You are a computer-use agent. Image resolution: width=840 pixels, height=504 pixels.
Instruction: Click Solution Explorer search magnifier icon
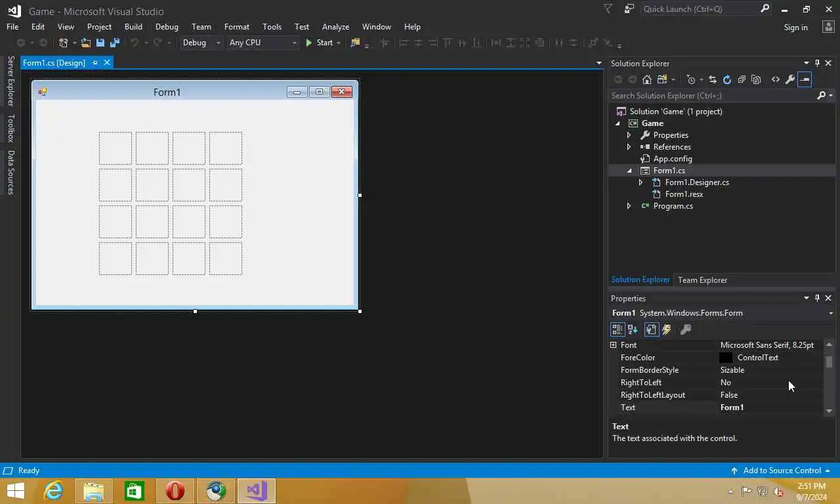tap(821, 96)
